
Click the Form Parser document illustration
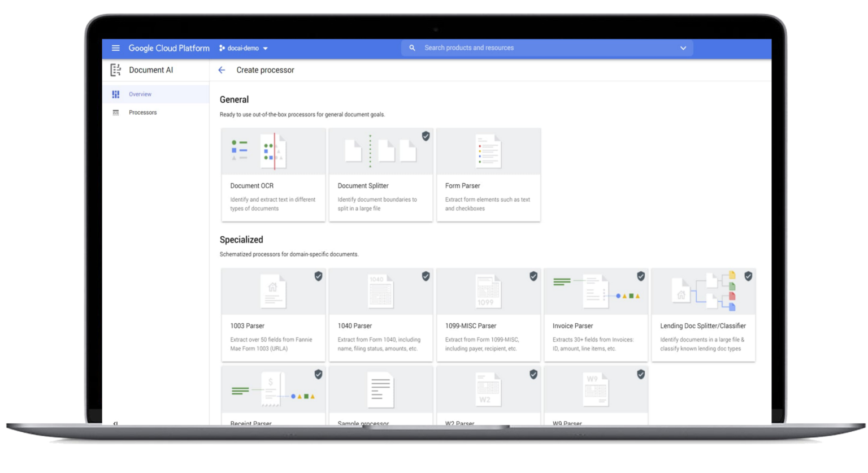coord(489,151)
